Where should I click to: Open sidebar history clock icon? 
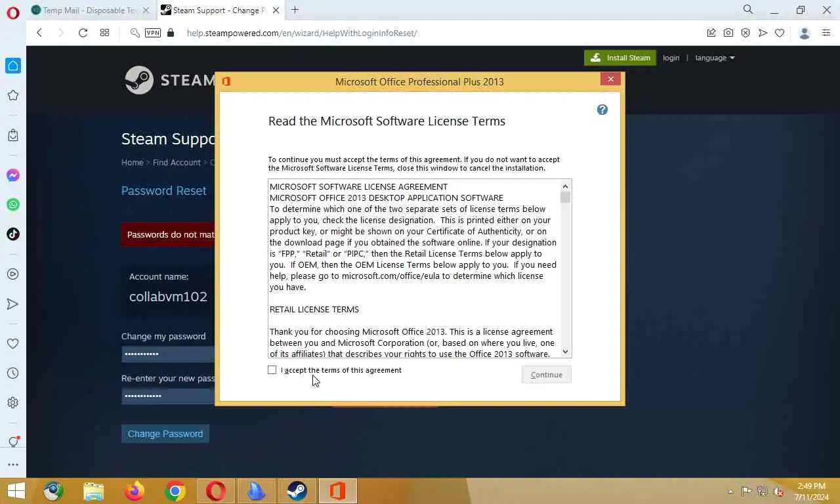13,373
